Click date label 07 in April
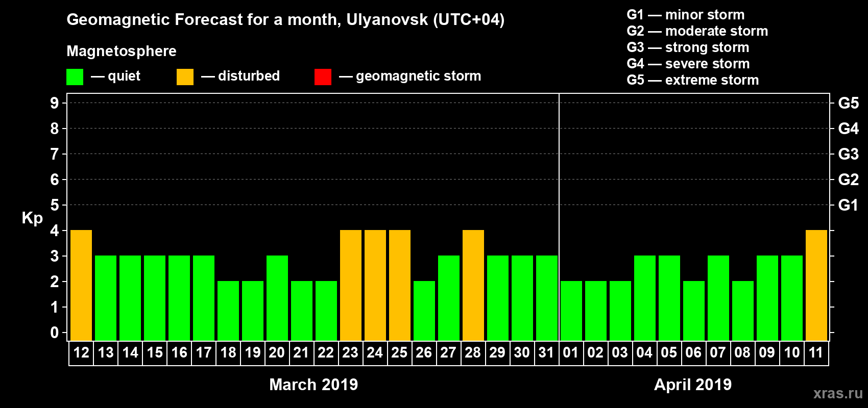868x408 pixels. [718, 353]
